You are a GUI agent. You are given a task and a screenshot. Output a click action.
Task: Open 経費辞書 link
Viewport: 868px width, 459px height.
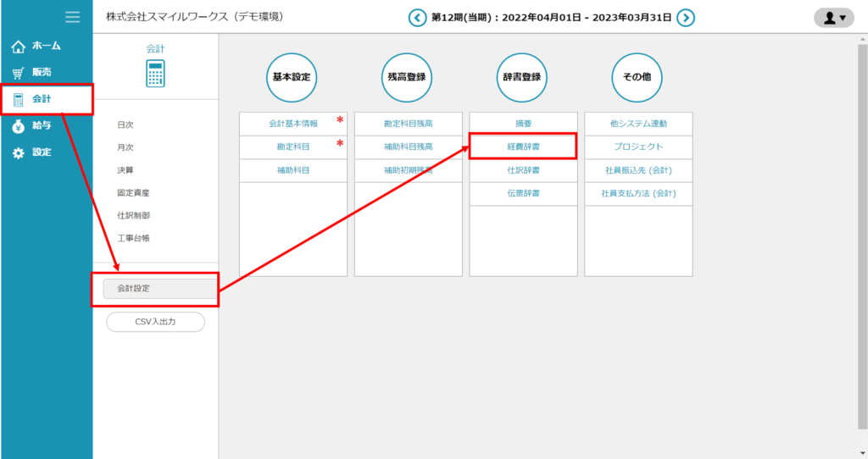point(524,147)
